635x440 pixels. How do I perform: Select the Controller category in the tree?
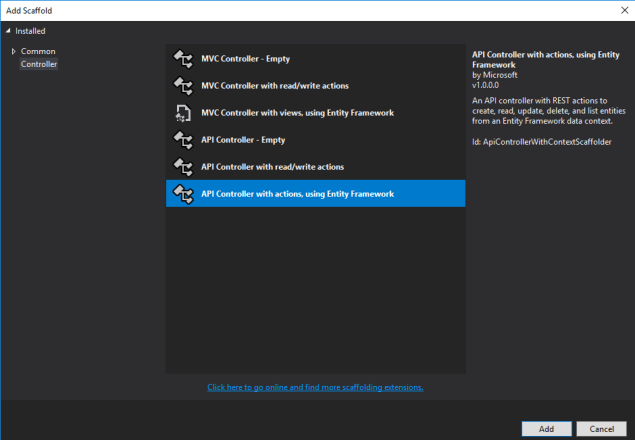pyautogui.click(x=39, y=64)
